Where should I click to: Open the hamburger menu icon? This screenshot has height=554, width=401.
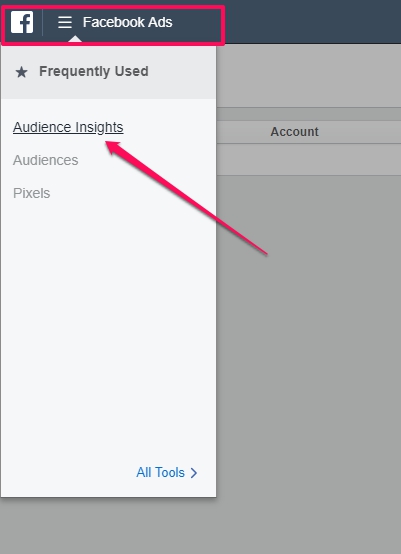(x=65, y=22)
